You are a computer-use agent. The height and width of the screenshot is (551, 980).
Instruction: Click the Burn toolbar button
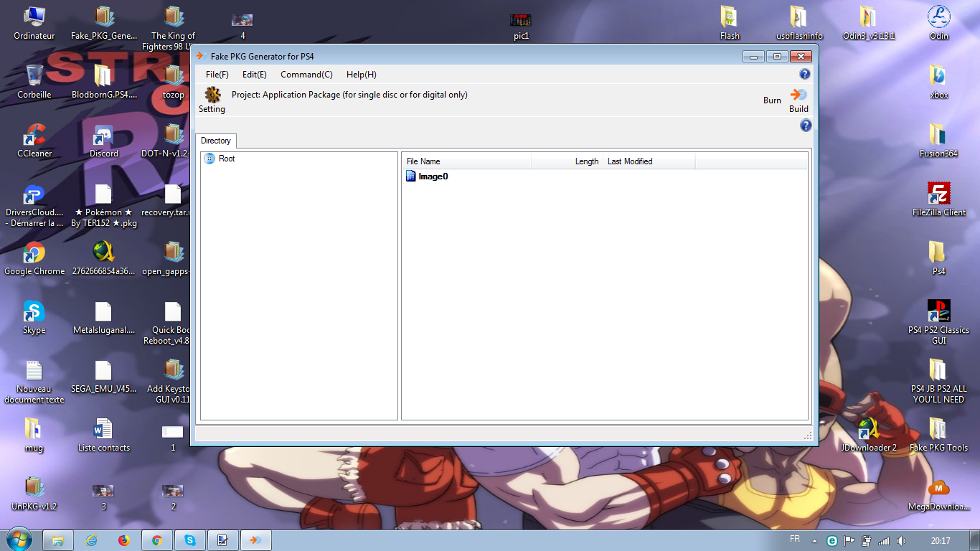point(772,100)
